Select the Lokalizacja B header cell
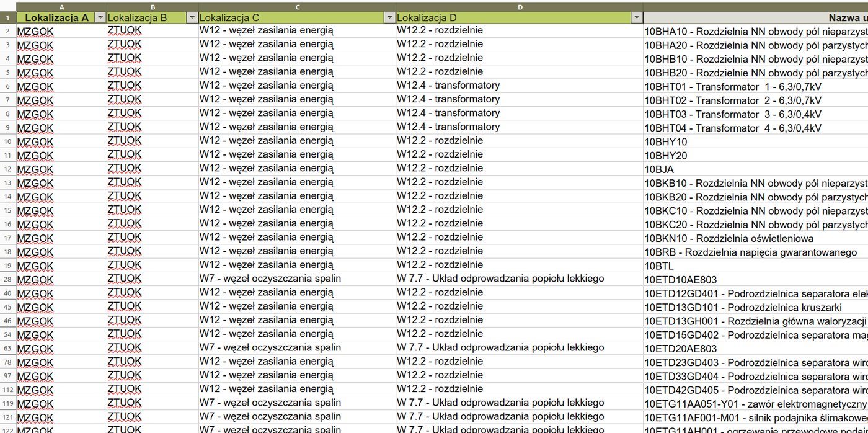Image resolution: width=868 pixels, height=433 pixels. tap(153, 17)
